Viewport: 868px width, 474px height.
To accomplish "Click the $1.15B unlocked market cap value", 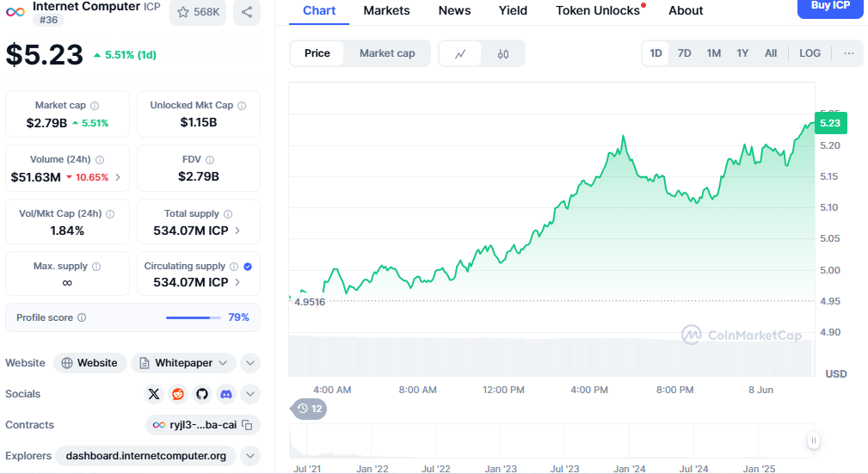I will pos(198,122).
